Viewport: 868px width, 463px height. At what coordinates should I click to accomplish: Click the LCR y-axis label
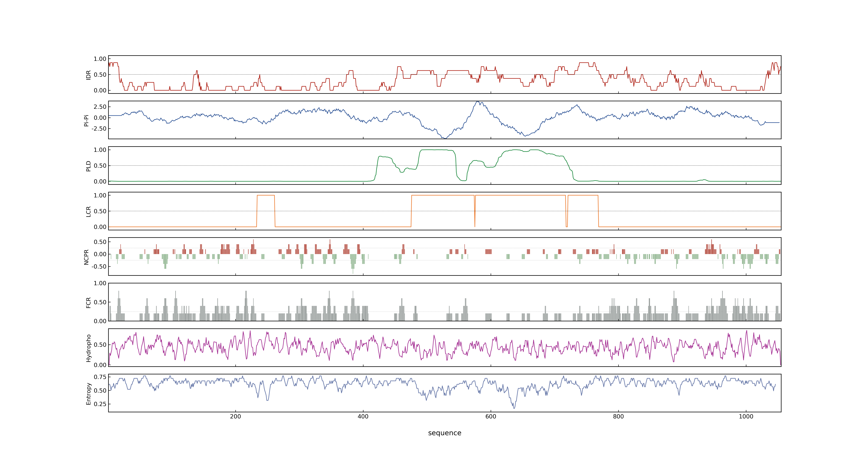(x=88, y=211)
